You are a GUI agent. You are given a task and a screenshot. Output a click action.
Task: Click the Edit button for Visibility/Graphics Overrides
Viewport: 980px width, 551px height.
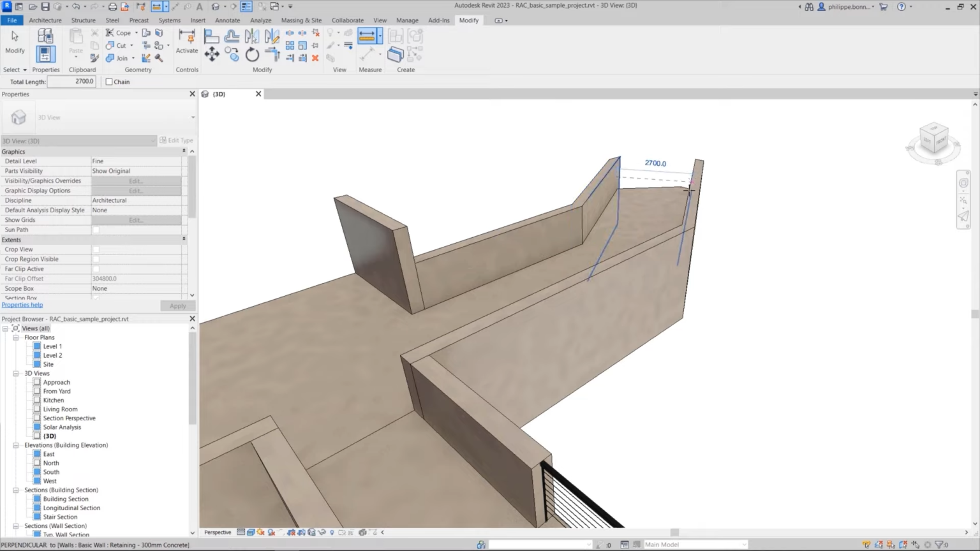click(136, 181)
